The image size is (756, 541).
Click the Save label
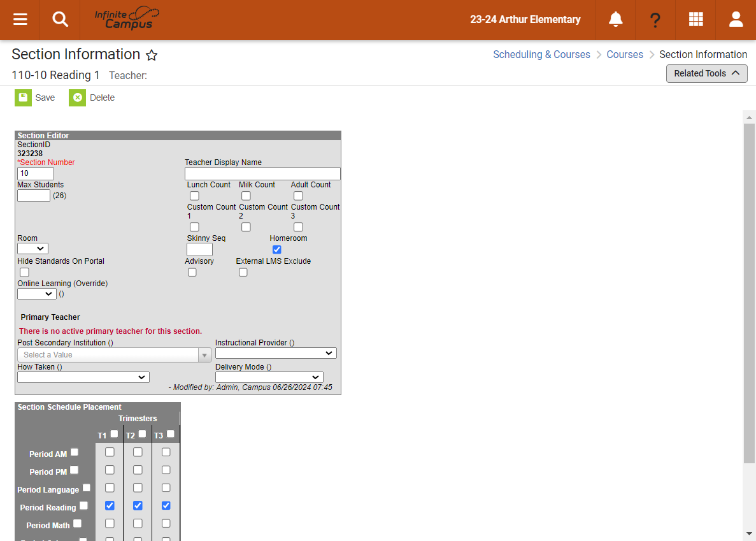tap(45, 97)
